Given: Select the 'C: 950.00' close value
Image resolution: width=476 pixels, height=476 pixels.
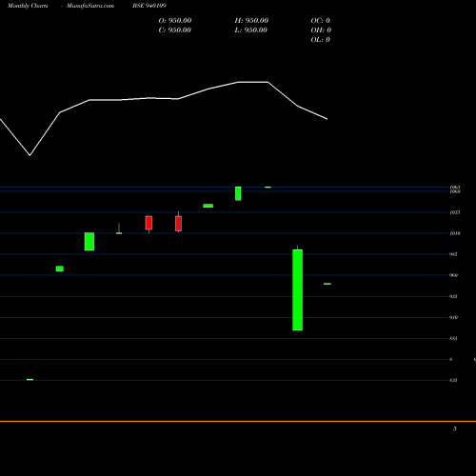Looking at the screenshot, I should tap(175, 30).
